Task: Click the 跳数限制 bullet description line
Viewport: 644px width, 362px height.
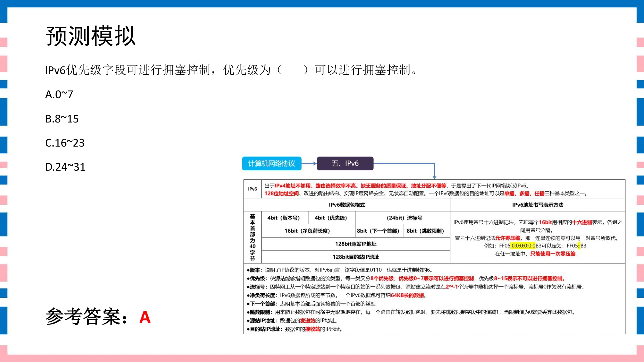Action: [x=411, y=312]
